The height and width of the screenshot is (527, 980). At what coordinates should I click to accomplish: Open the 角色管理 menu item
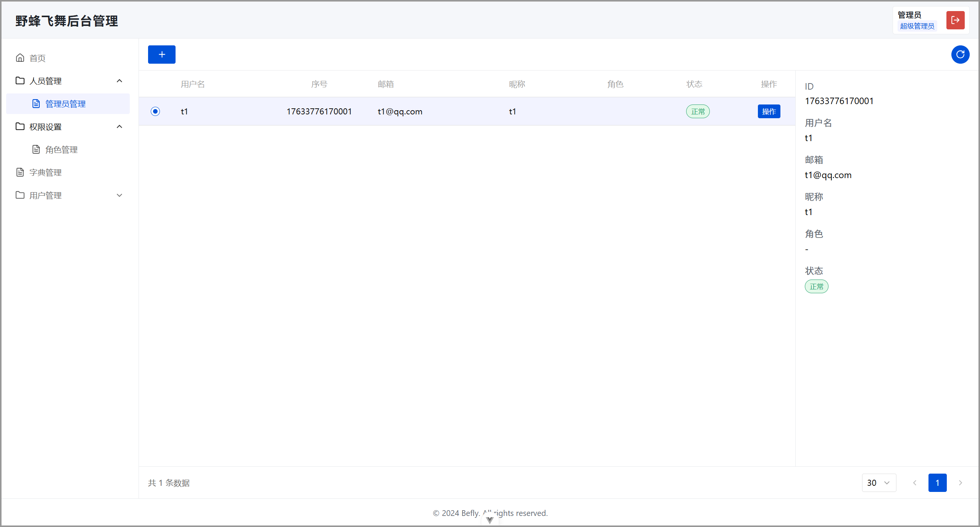tap(61, 149)
